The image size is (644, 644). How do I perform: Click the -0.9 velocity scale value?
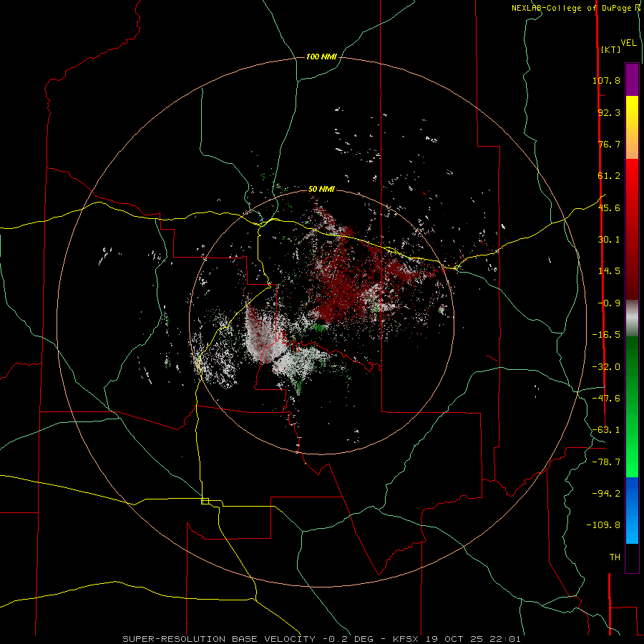[x=609, y=303]
